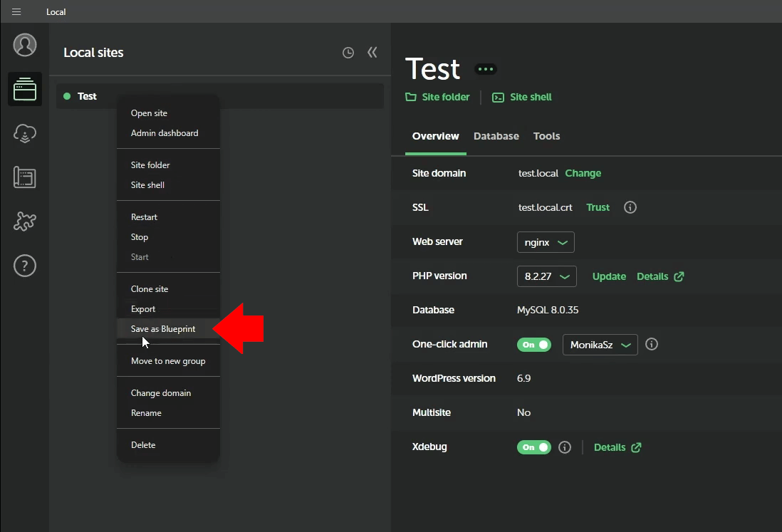Viewport: 782px width, 532px height.
Task: Click Change next to site domain
Action: pos(583,173)
